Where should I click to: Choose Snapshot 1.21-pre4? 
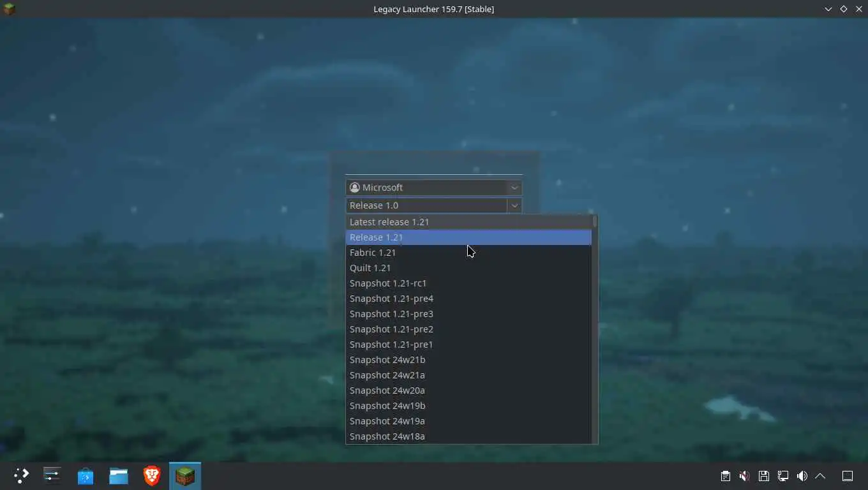pyautogui.click(x=468, y=299)
